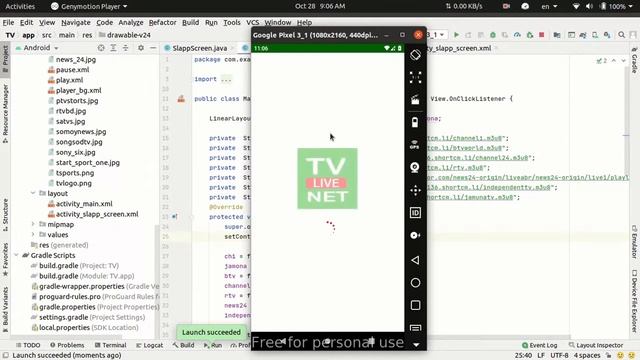This screenshot has height=360, width=640.
Task: Tap Android Back triangle in Genymotion sidebar
Action: (x=415, y=260)
